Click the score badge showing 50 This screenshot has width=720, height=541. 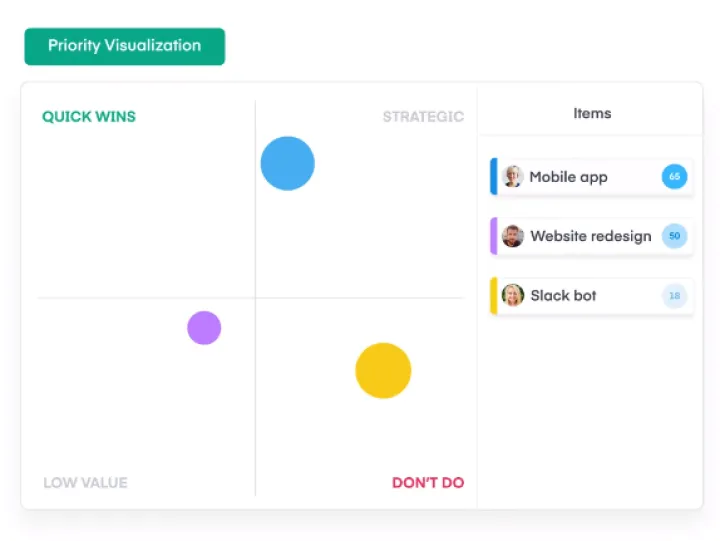click(x=674, y=236)
